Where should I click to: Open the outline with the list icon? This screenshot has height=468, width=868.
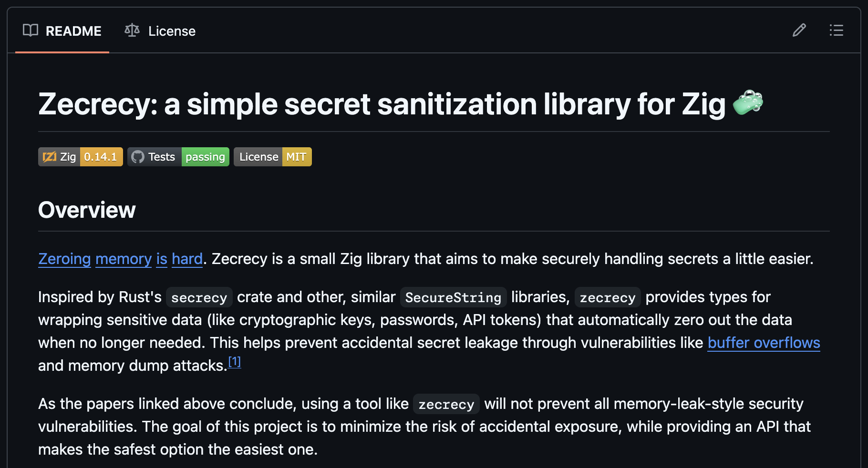coord(836,31)
